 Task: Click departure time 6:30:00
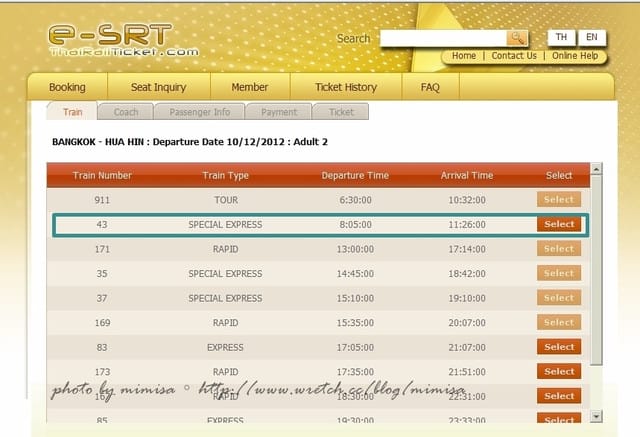coord(356,200)
